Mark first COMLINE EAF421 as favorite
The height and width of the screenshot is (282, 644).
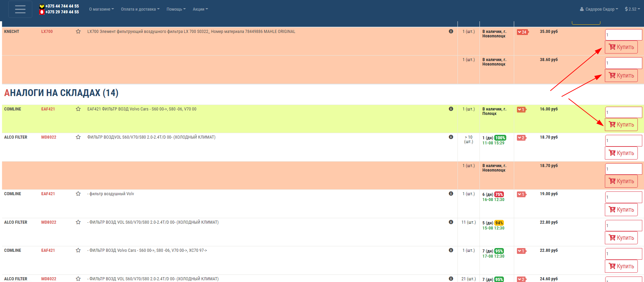coord(78,109)
